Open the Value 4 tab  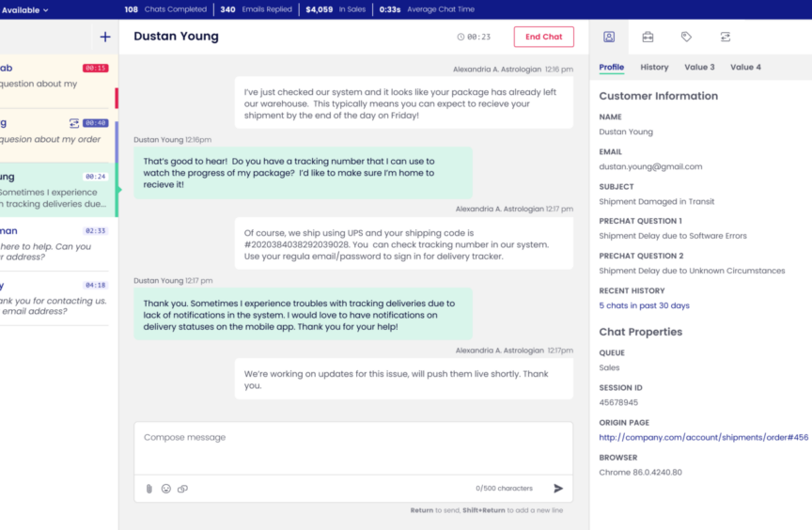[745, 68]
